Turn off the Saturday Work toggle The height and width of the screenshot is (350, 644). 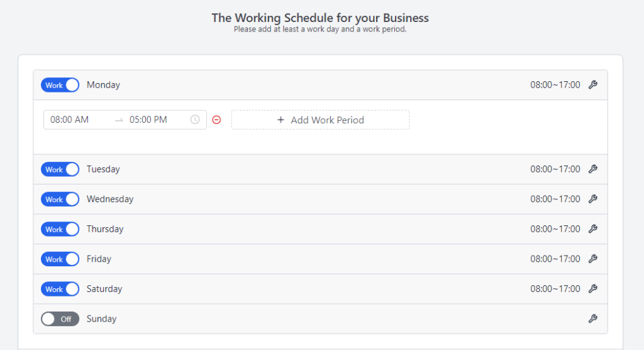60,289
